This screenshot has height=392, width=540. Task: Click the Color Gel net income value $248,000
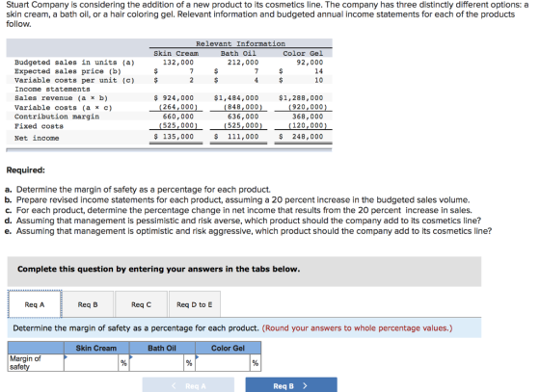point(301,137)
